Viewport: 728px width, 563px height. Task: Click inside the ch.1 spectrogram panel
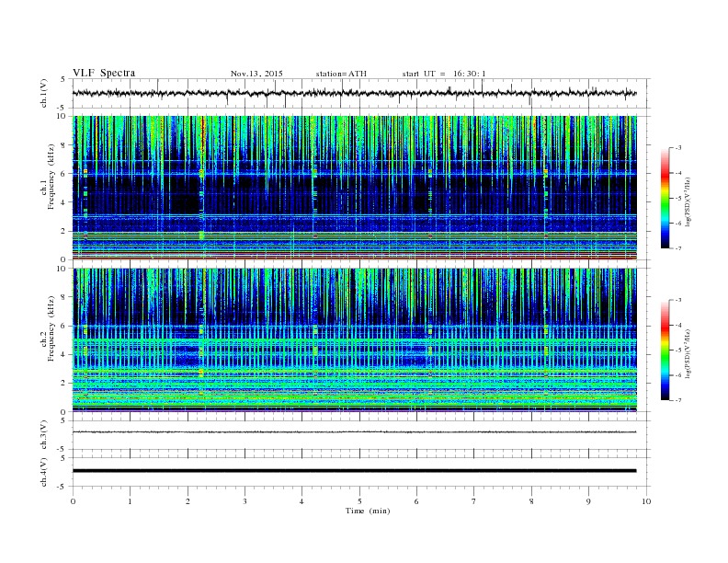[354, 188]
